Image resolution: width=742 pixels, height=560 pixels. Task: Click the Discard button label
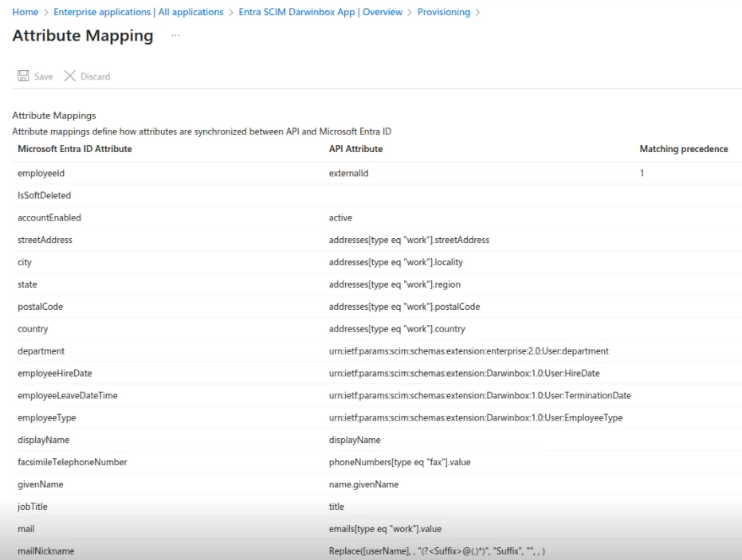[x=95, y=76]
